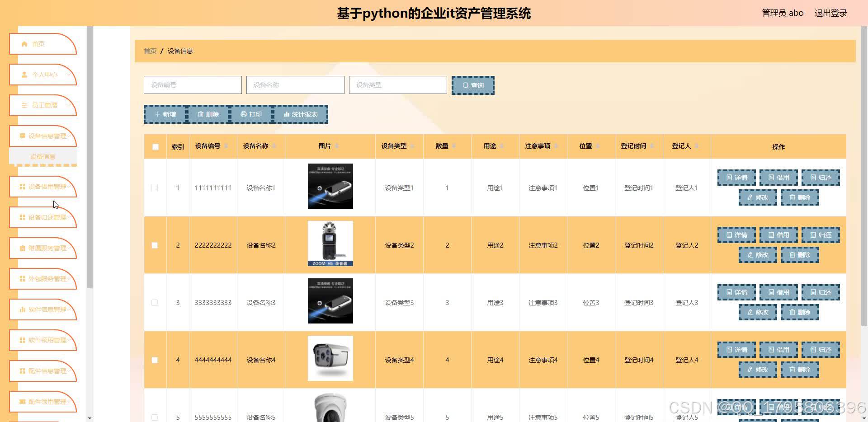Click the 管理员 abo account label

[783, 13]
